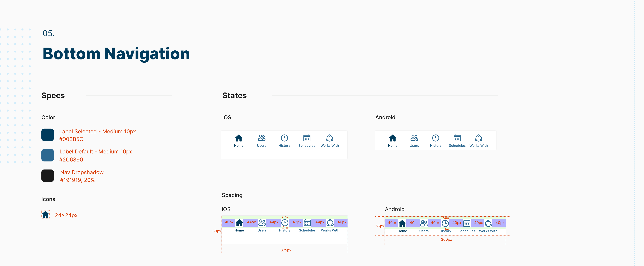Tap the Works With icon in iOS bar
This screenshot has height=266, width=644.
330,138
